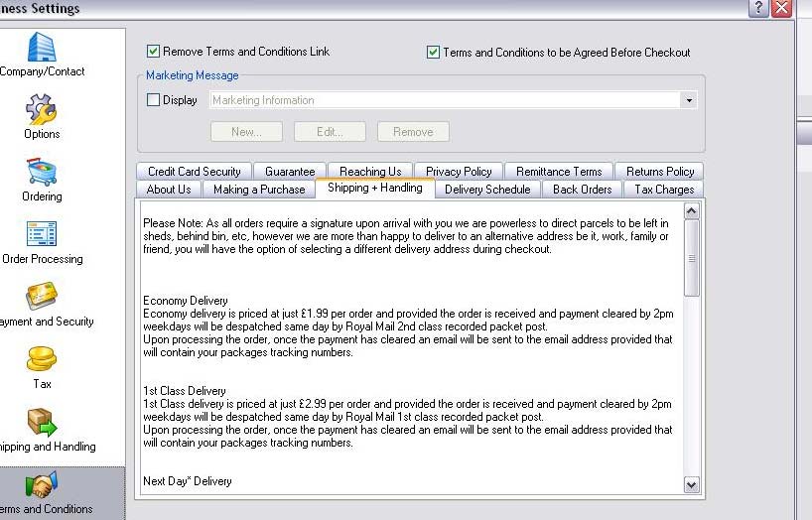
Task: Switch to the Privacy Policy tab
Action: click(x=459, y=172)
